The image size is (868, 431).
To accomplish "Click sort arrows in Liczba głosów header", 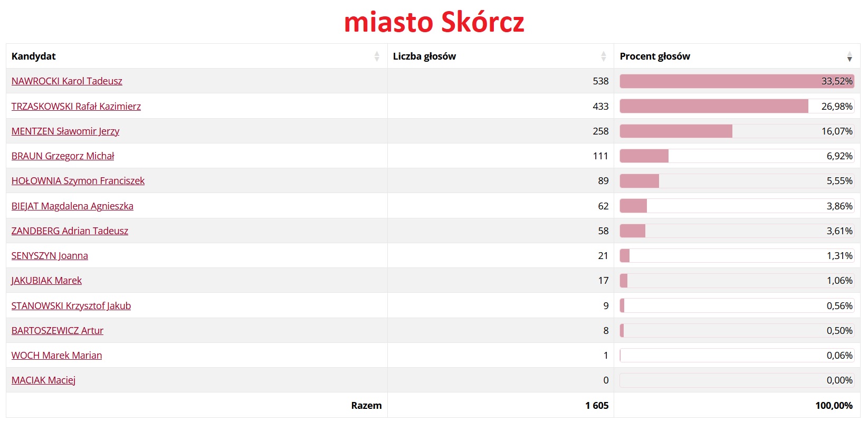I will click(x=603, y=56).
